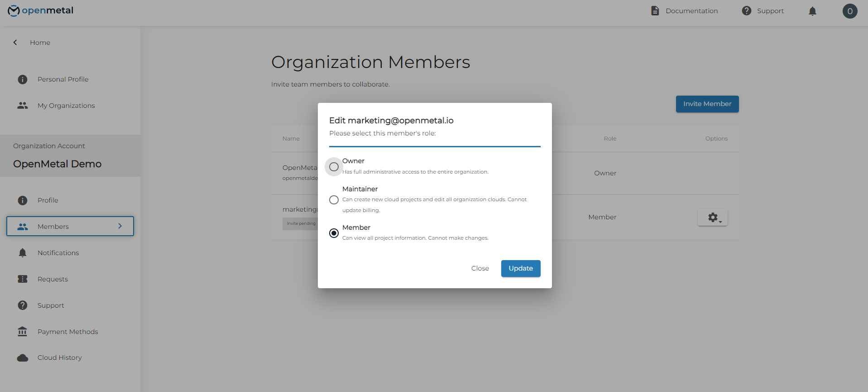This screenshot has height=392, width=868.
Task: Click the OpenMetal Demo organization name
Action: pyautogui.click(x=57, y=164)
